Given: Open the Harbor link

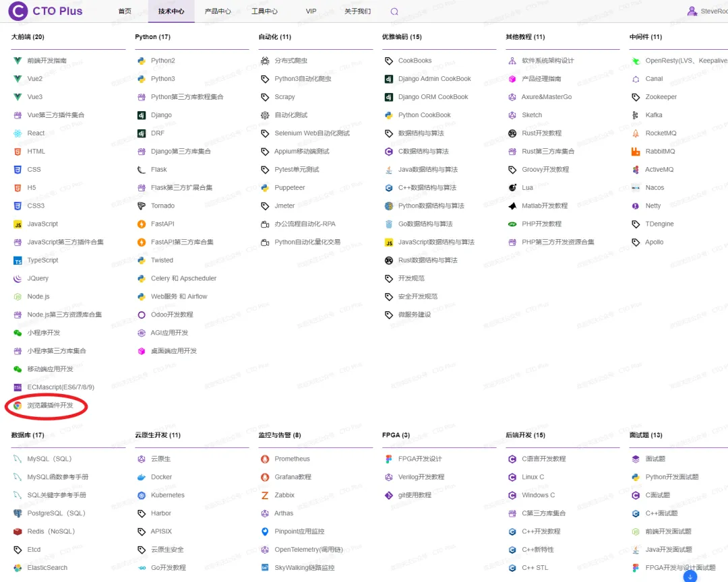Looking at the screenshot, I should pyautogui.click(x=161, y=513).
